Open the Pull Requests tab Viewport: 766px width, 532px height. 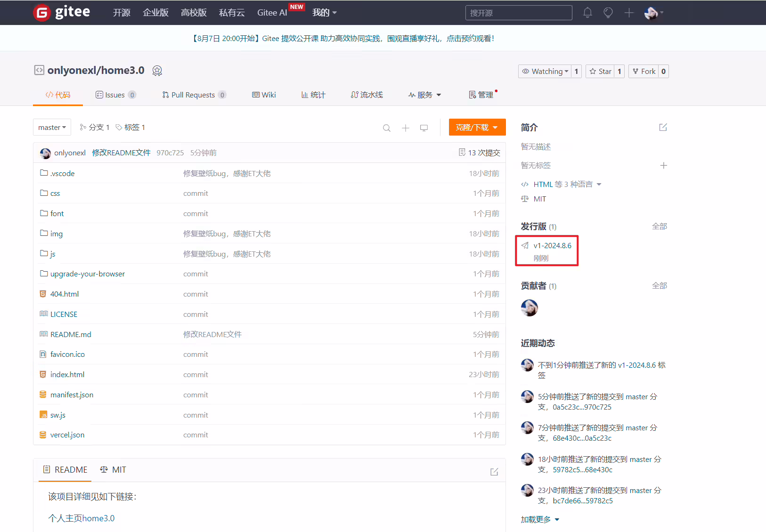[x=194, y=95]
